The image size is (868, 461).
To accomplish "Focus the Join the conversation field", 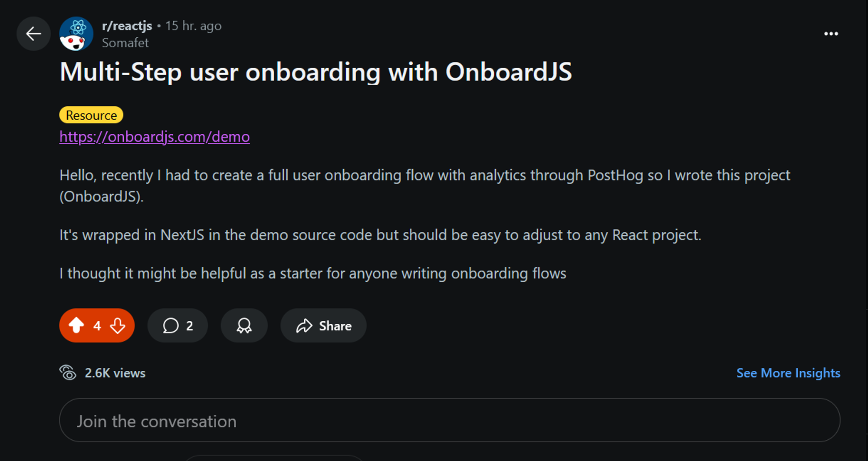I will click(x=450, y=420).
